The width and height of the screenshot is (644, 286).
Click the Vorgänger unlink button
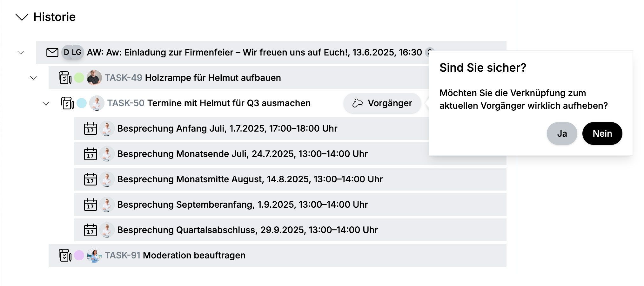(382, 103)
